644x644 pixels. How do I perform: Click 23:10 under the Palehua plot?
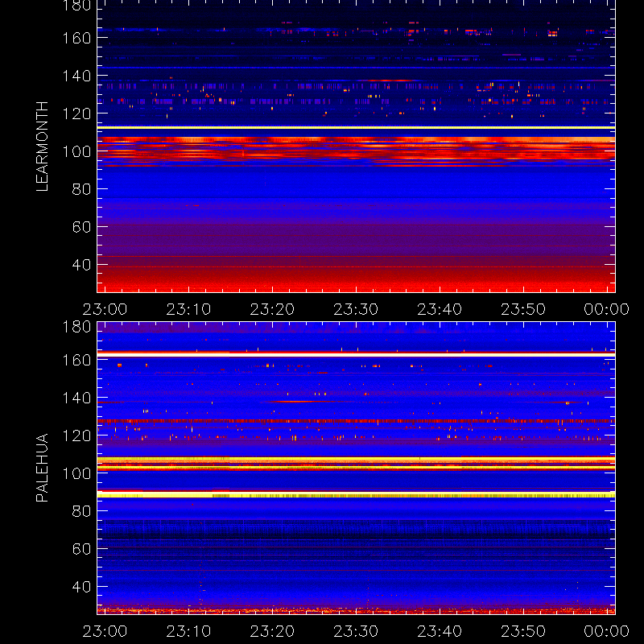[x=188, y=631]
